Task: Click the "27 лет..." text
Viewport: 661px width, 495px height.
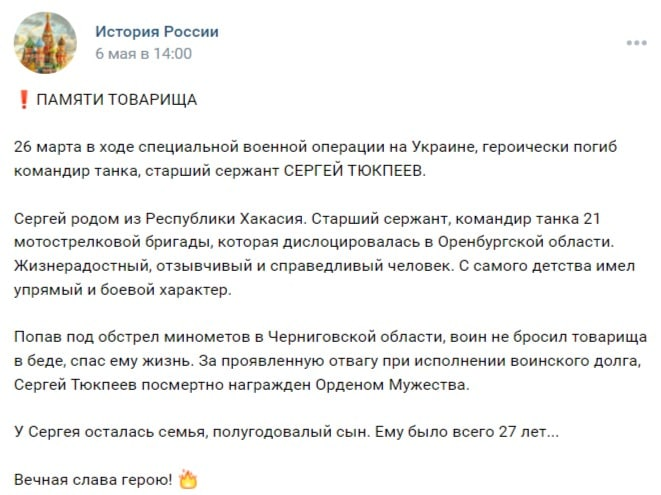Action: point(529,432)
